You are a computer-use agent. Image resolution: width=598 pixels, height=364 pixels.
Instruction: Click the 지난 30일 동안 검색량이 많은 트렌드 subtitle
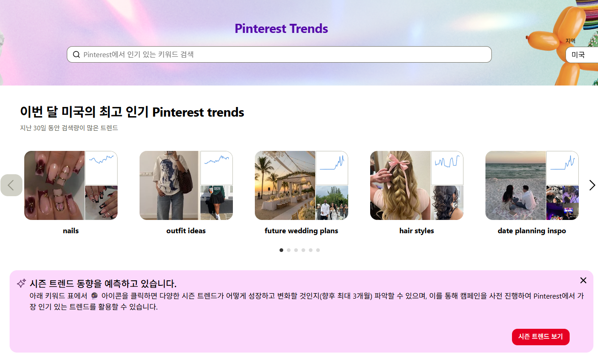coord(69,128)
